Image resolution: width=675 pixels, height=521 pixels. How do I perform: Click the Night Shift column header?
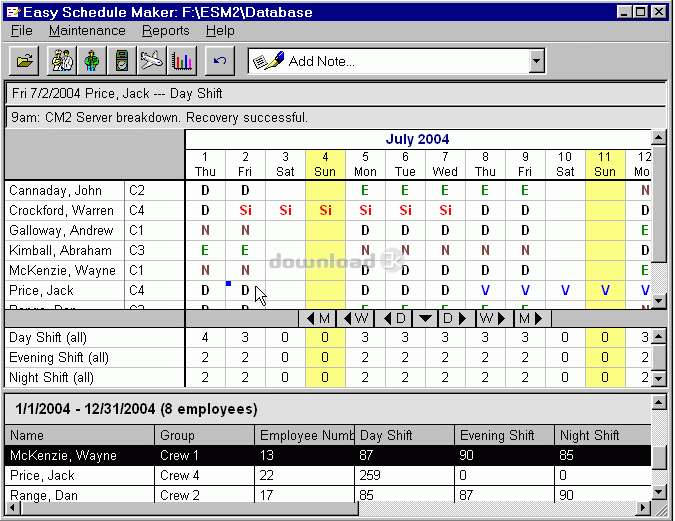click(603, 435)
